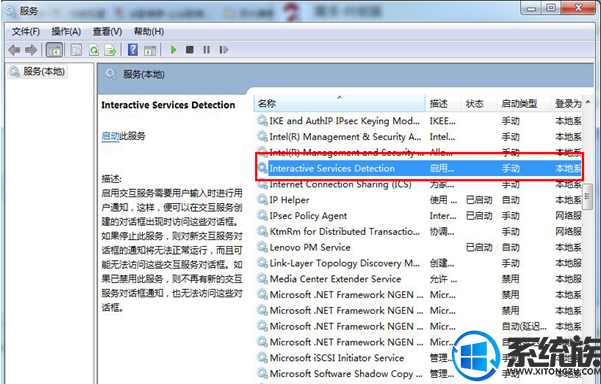Click the Back arrow in toolbar
Image resolution: width=601 pixels, height=384 pixels.
click(14, 50)
